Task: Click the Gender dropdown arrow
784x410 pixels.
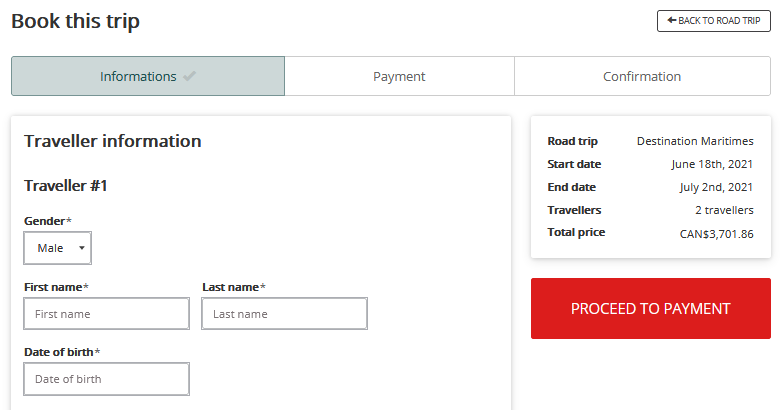Action: coord(82,248)
